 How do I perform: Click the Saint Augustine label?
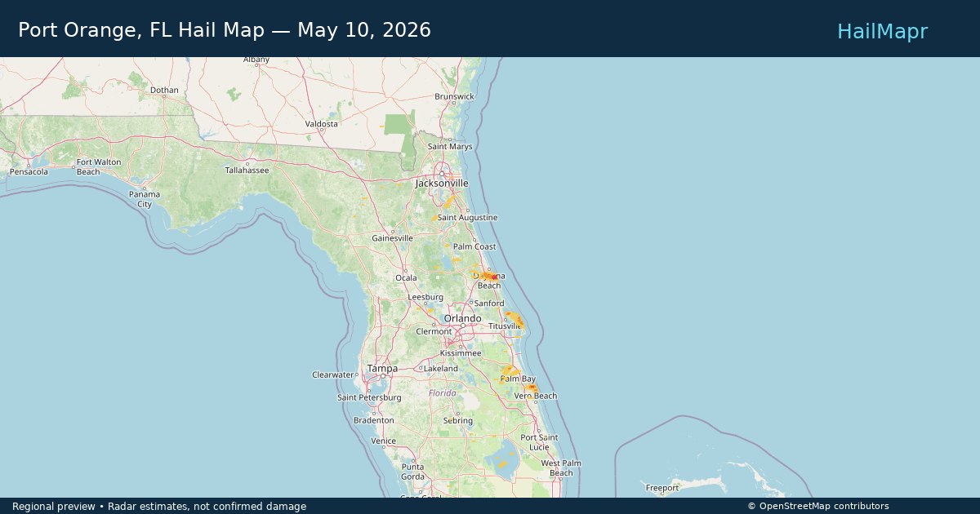coord(467,218)
